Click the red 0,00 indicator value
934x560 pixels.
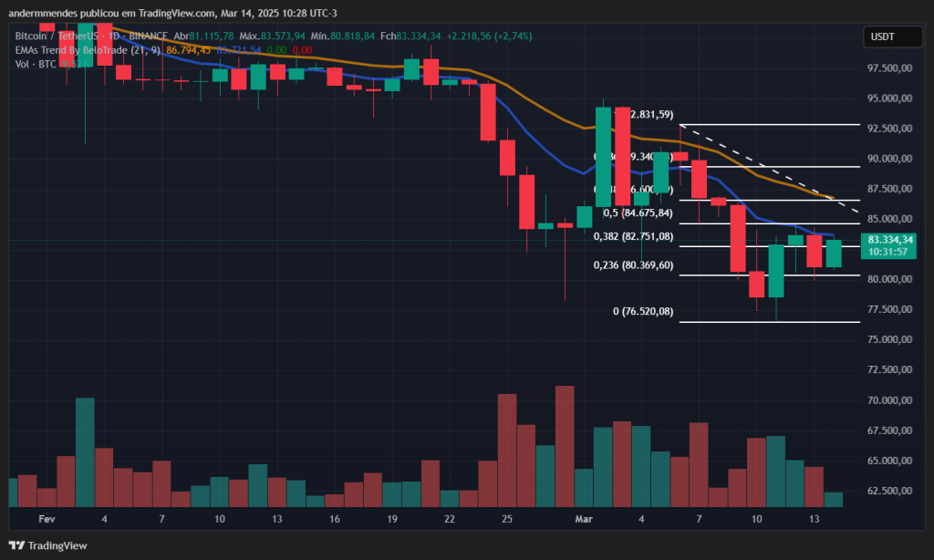pos(302,50)
